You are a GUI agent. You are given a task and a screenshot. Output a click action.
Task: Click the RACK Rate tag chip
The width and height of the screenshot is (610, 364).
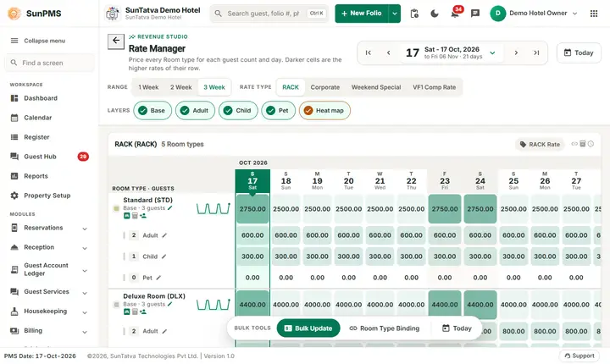pos(540,144)
